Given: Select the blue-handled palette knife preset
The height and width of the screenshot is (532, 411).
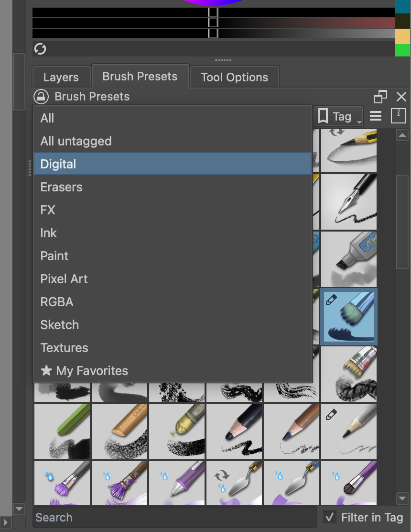Looking at the screenshot, I should (292, 483).
